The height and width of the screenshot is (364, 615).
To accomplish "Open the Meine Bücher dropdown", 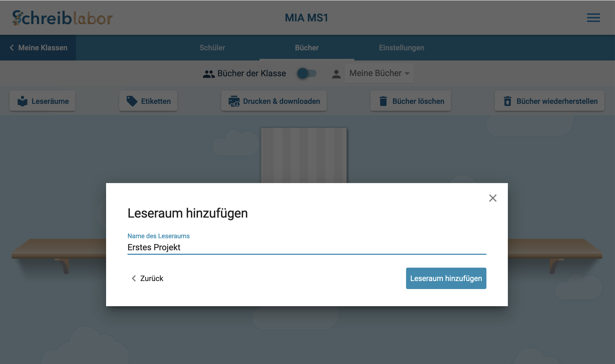I will [x=376, y=73].
